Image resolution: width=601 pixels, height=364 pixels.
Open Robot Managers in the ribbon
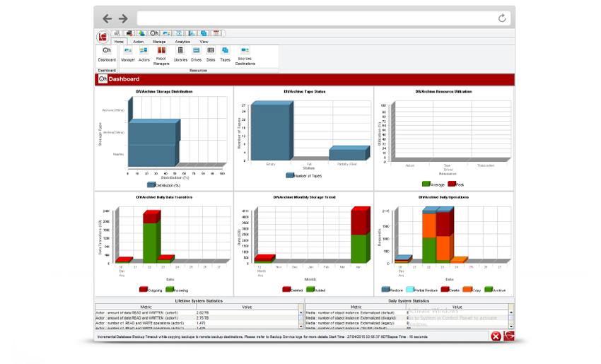point(161,56)
